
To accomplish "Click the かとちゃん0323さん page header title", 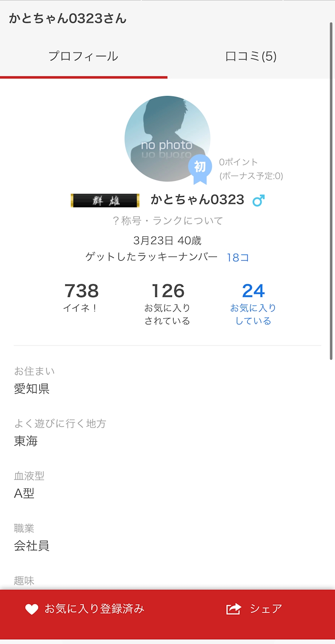I will (x=67, y=18).
